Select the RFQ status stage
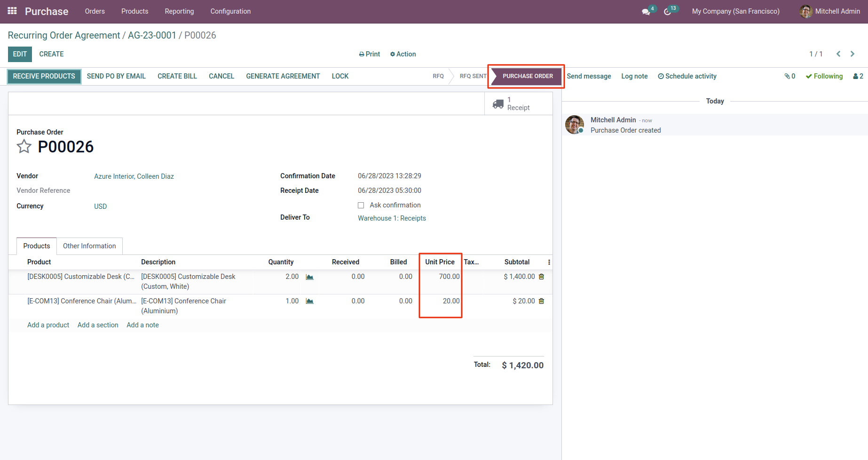Screen dimensions: 868x460 (438, 76)
